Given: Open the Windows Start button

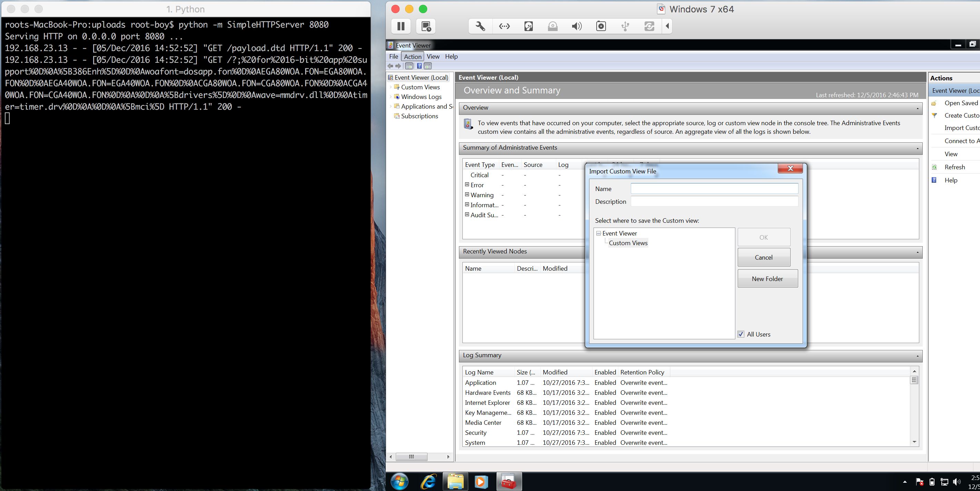Looking at the screenshot, I should (400, 482).
